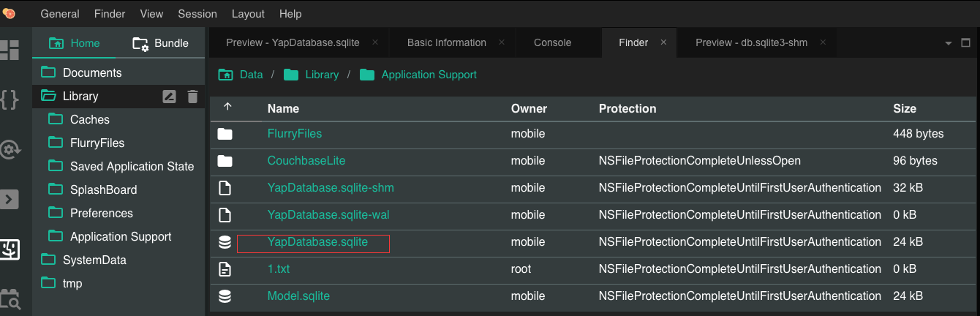Open the tab list dropdown arrow
Screen dimensions: 980x316
tap(949, 42)
